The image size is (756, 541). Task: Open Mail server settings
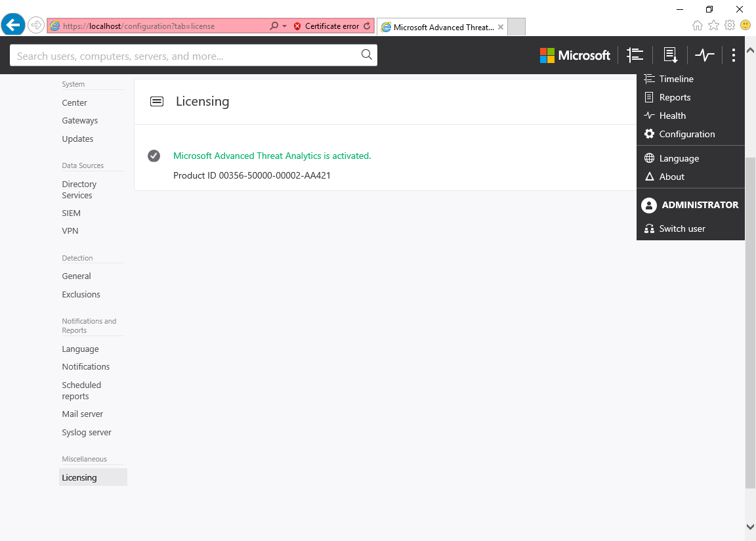coord(83,414)
